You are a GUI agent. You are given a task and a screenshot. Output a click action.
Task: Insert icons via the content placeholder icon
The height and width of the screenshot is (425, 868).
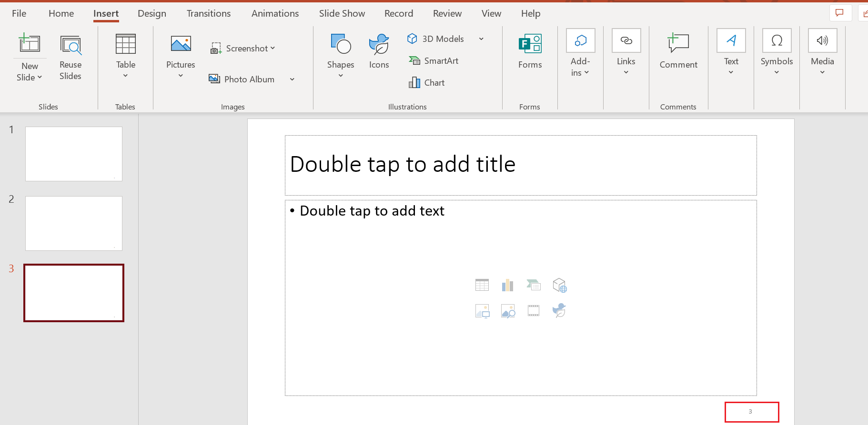(559, 310)
